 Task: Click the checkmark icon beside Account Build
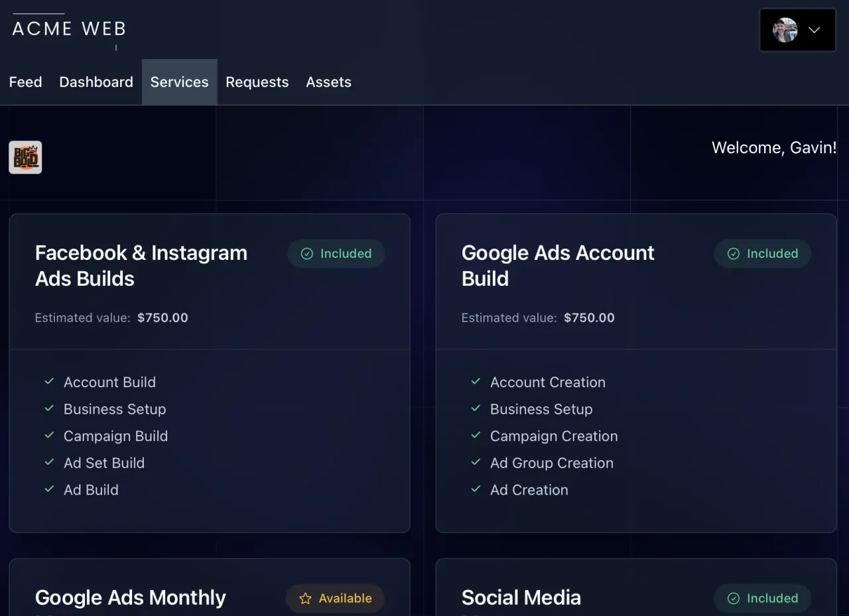click(x=49, y=382)
